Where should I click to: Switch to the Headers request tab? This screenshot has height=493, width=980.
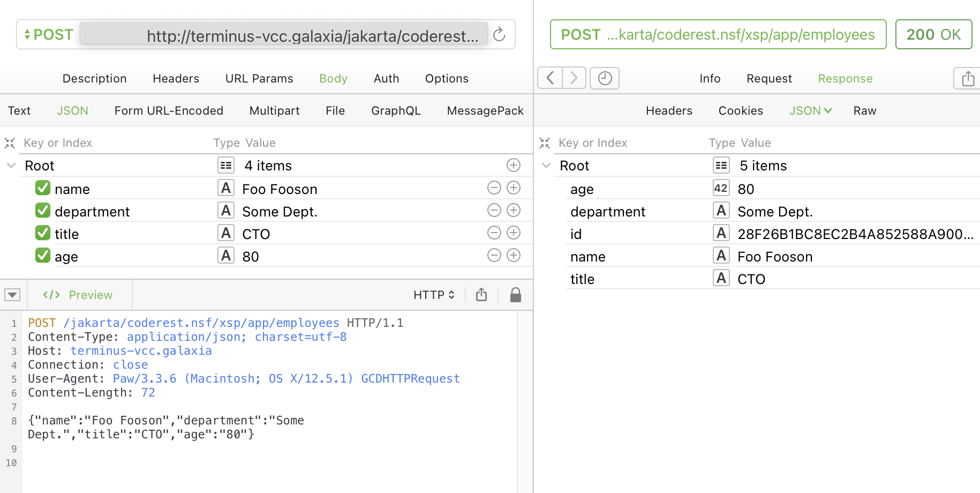(x=176, y=79)
